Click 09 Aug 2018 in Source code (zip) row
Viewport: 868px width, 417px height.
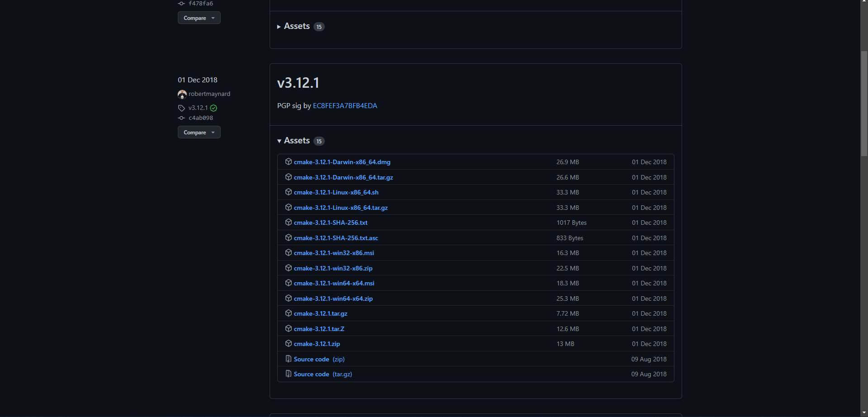tap(649, 359)
